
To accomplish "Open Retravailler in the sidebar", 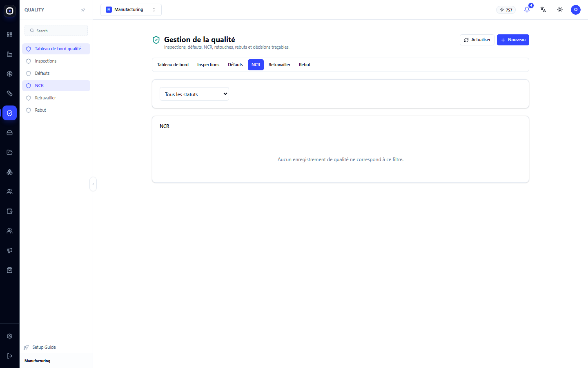I will (x=56, y=98).
